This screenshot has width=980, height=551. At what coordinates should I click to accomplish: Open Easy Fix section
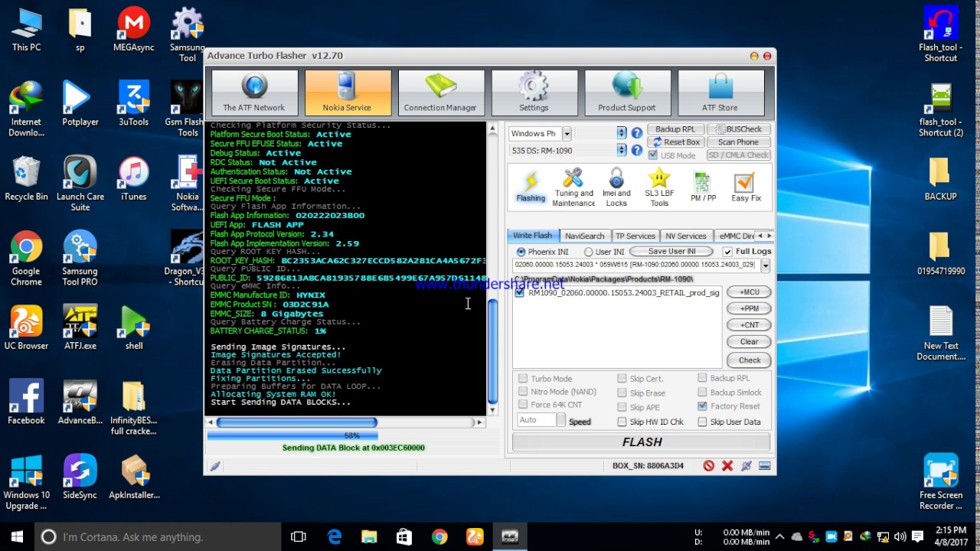click(x=745, y=187)
